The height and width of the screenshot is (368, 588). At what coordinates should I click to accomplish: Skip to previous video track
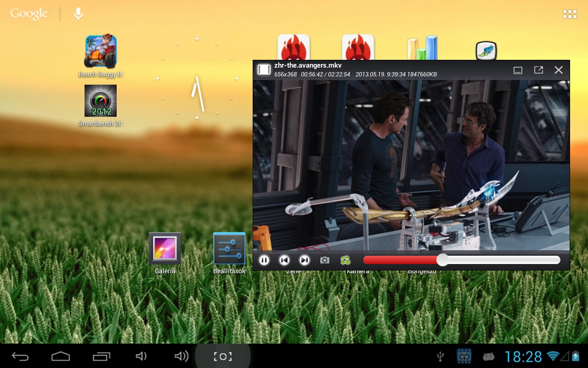284,260
